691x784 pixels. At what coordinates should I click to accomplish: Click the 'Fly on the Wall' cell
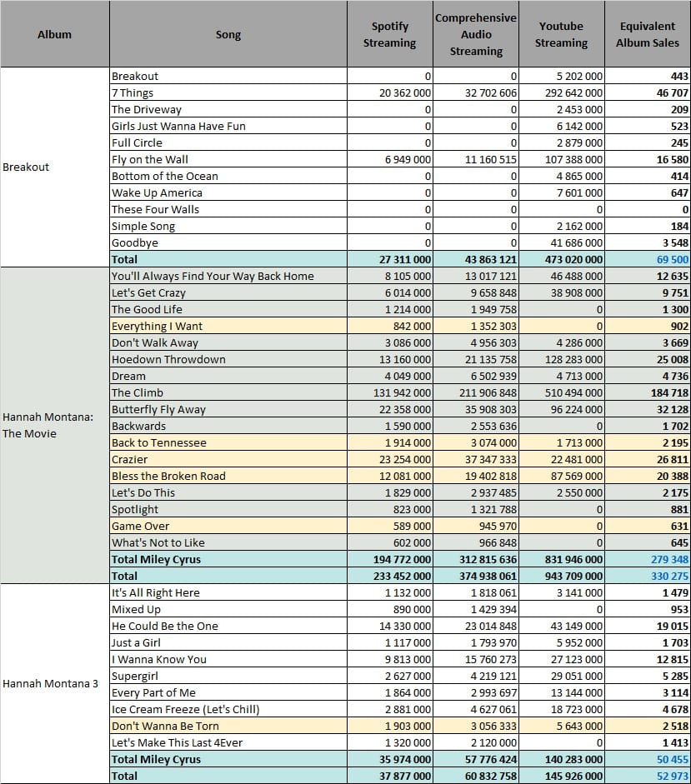[228, 159]
